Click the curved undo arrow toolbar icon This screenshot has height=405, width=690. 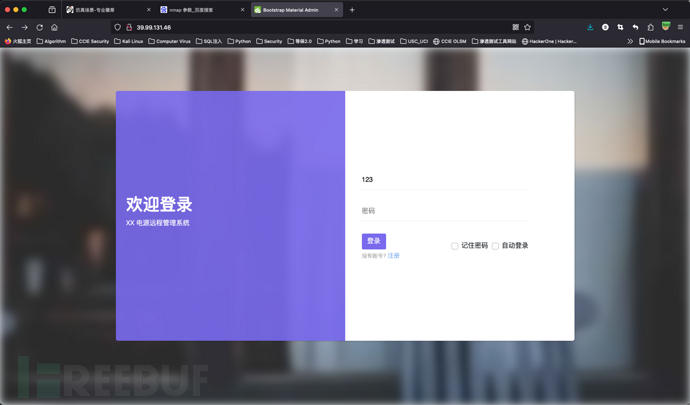(635, 27)
